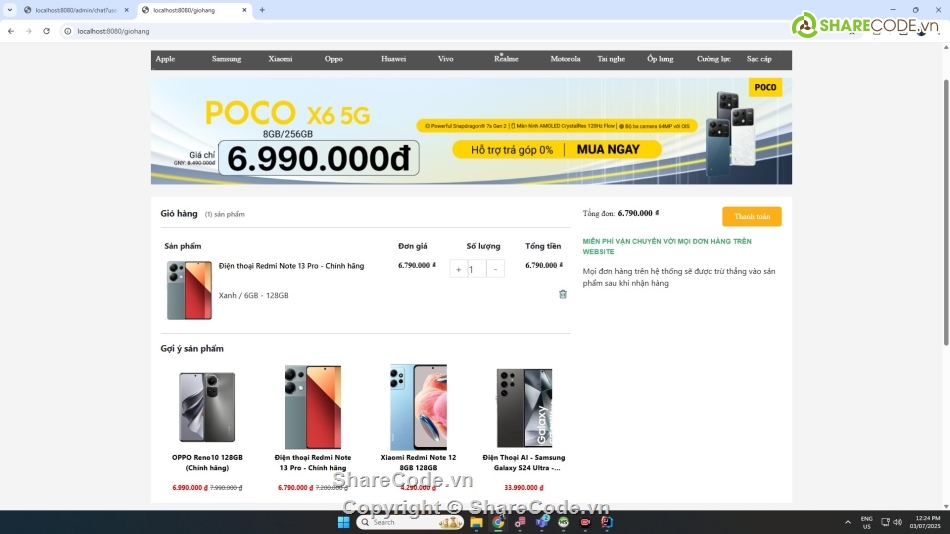
Task: Reload the giohang page
Action: pyautogui.click(x=47, y=31)
